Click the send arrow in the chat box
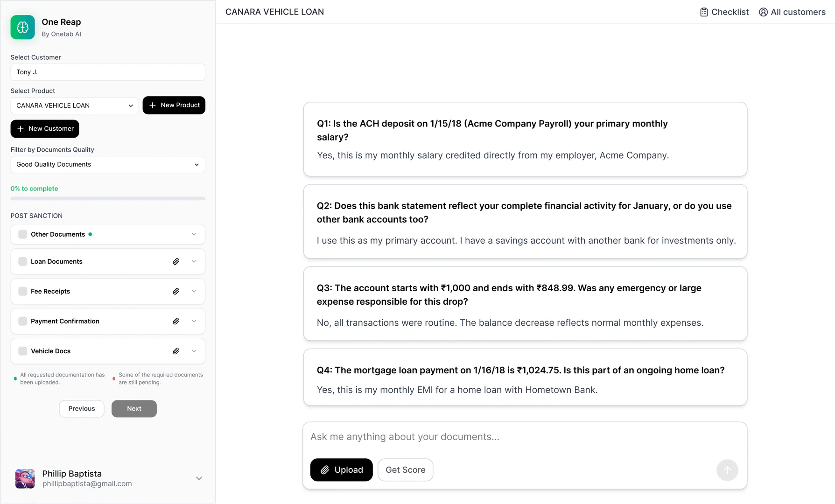 (x=727, y=470)
